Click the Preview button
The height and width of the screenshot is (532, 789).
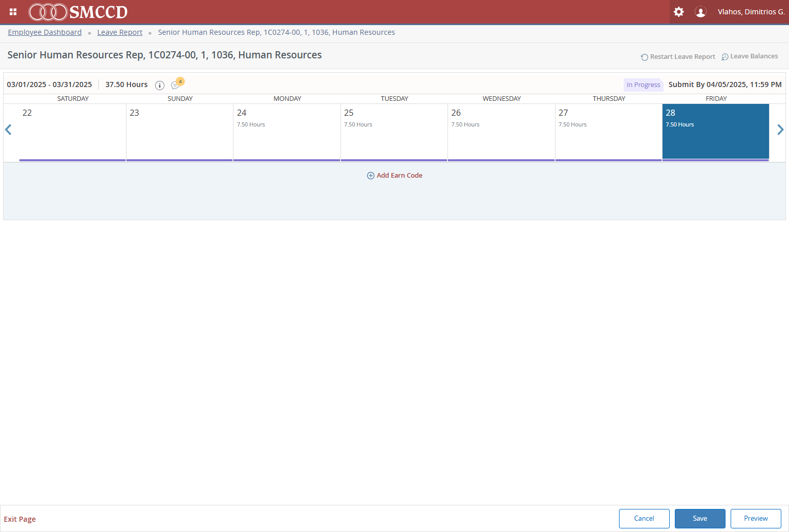point(756,519)
